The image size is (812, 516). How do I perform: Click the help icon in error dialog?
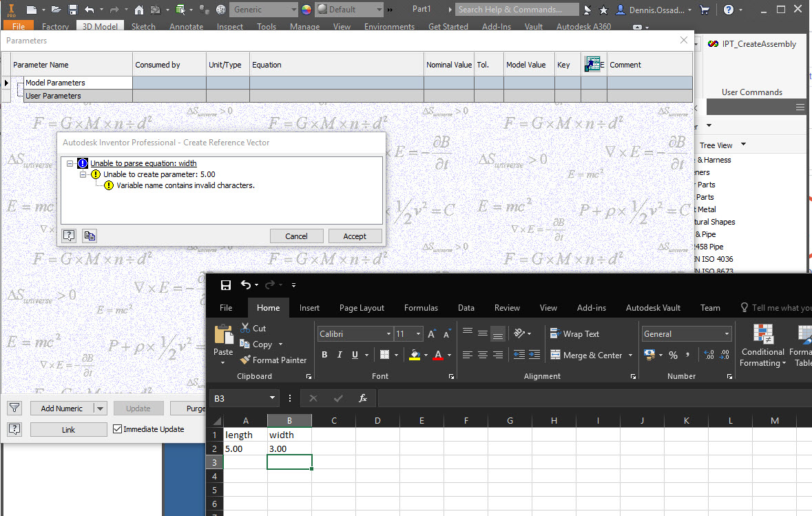click(x=69, y=236)
